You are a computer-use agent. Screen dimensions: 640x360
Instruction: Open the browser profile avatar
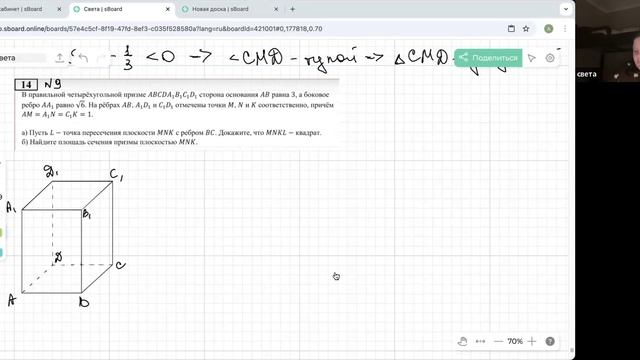click(549, 29)
